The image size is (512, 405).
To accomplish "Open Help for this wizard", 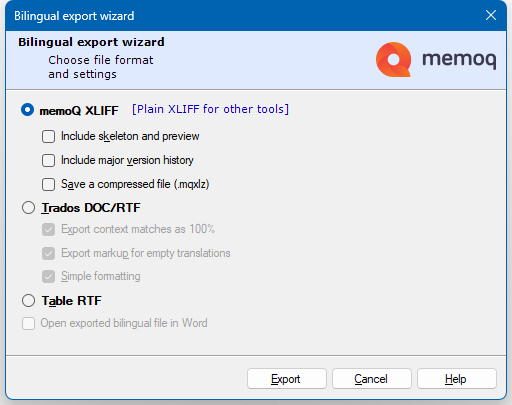I will point(457,379).
